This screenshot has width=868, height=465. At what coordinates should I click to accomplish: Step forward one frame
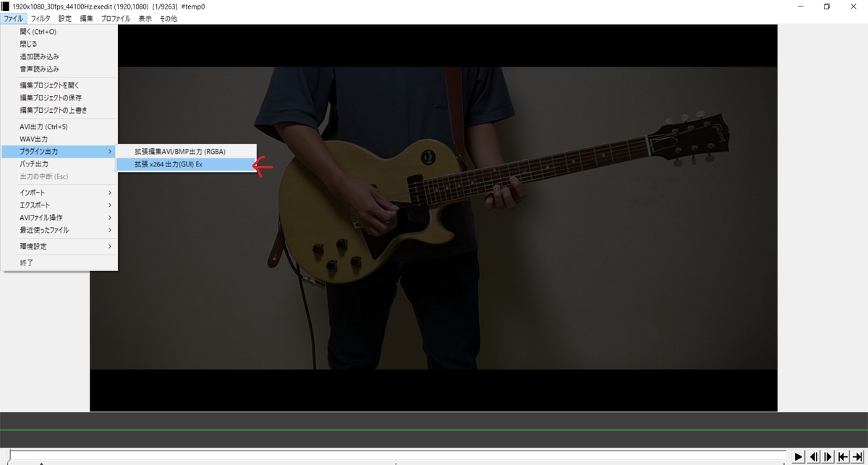pyautogui.click(x=829, y=457)
